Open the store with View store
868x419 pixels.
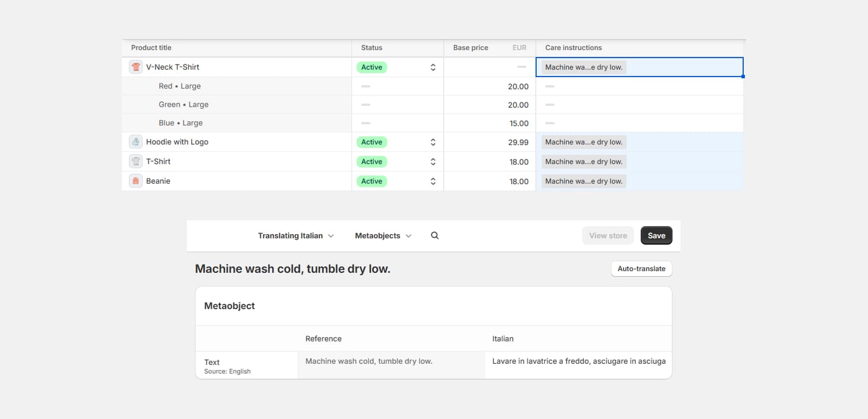pyautogui.click(x=607, y=235)
